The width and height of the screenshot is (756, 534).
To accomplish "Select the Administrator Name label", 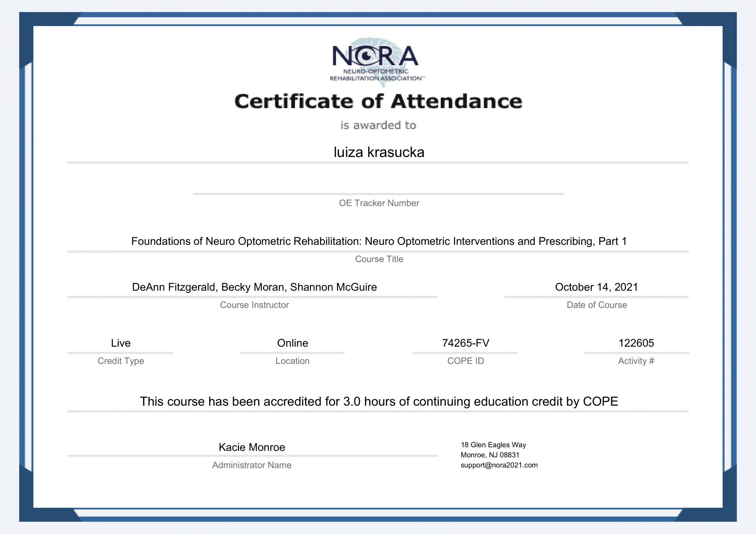I will (252, 465).
